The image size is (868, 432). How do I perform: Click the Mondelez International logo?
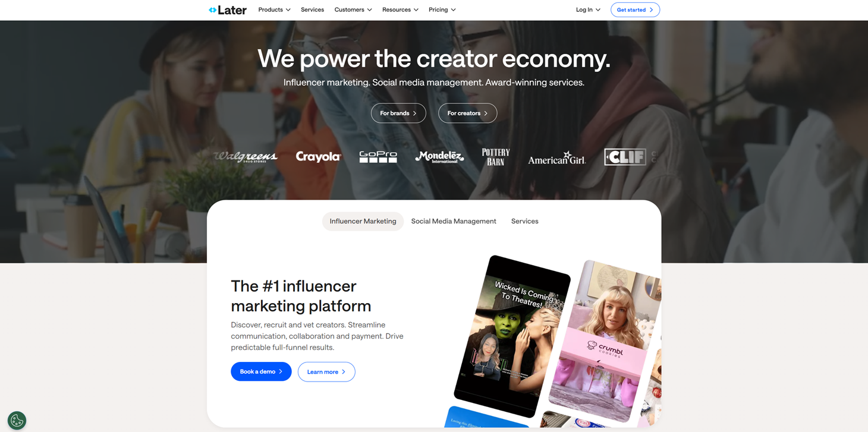click(439, 157)
